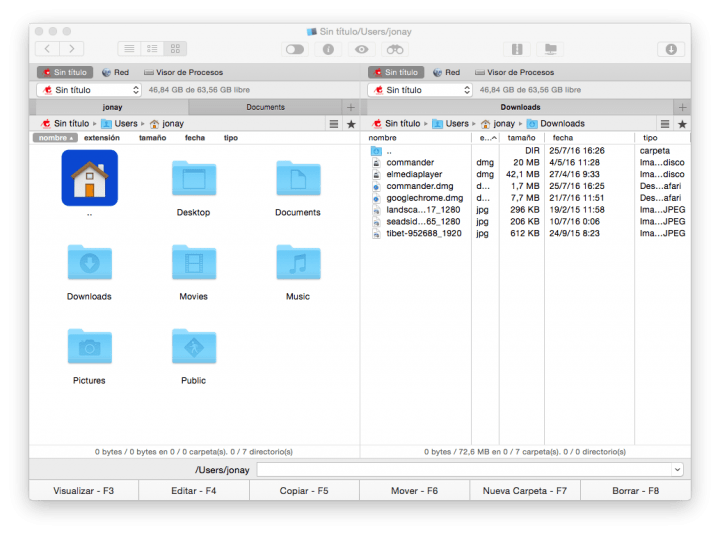Screen dimensions: 720x535
Task: Select the Downloads tab in right panel
Action: click(520, 107)
